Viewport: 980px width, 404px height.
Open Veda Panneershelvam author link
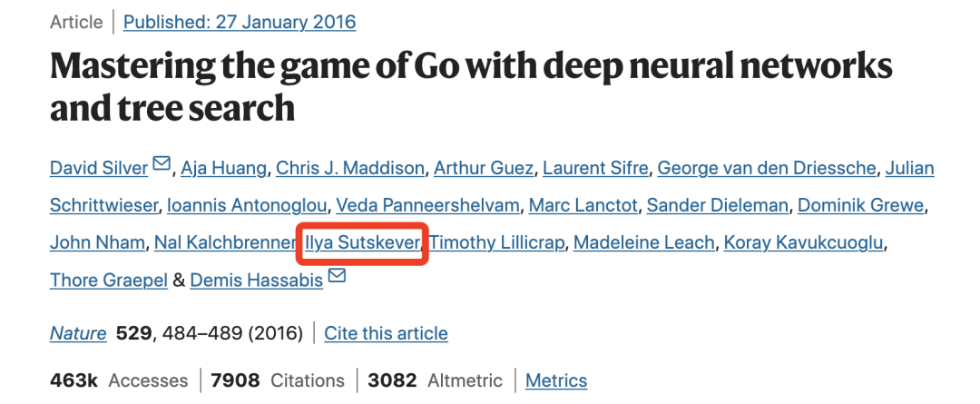tap(428, 205)
